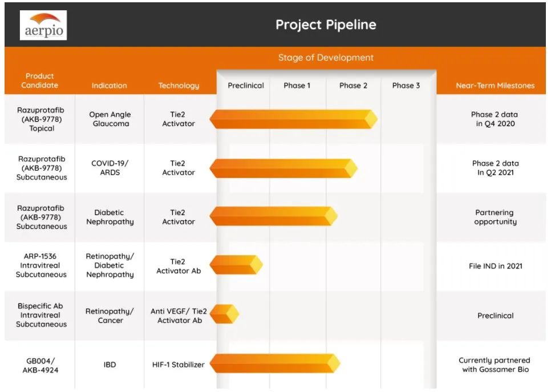Select the Phase 3 column header
The height and width of the screenshot is (392, 559).
[x=406, y=86]
